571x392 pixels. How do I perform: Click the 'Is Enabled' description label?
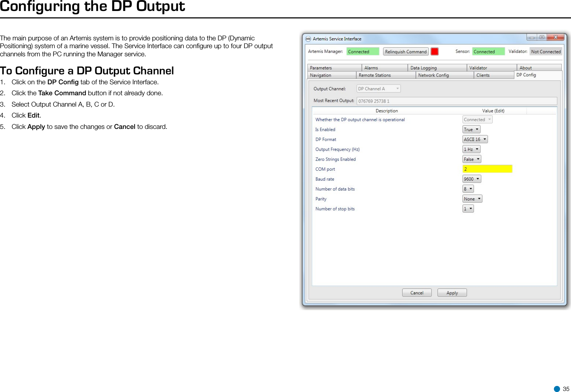(x=325, y=130)
